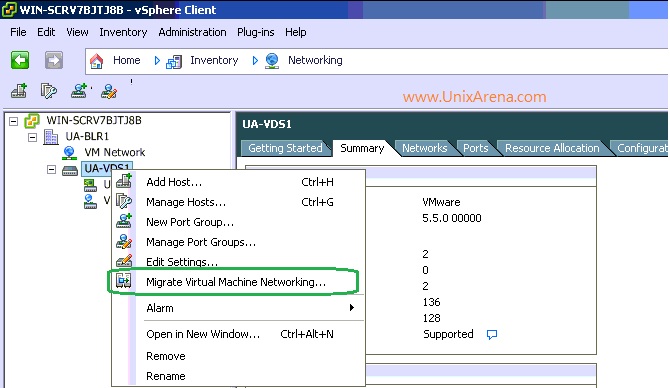Expand the Alarm submenu arrow
The width and height of the screenshot is (670, 388).
click(352, 308)
